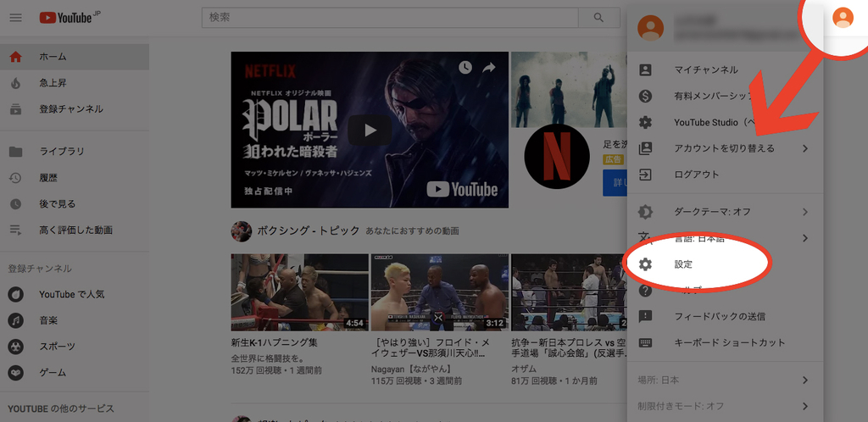This screenshot has width=868, height=422.
Task: Open 高く評価した動画 list
Action: point(75,230)
